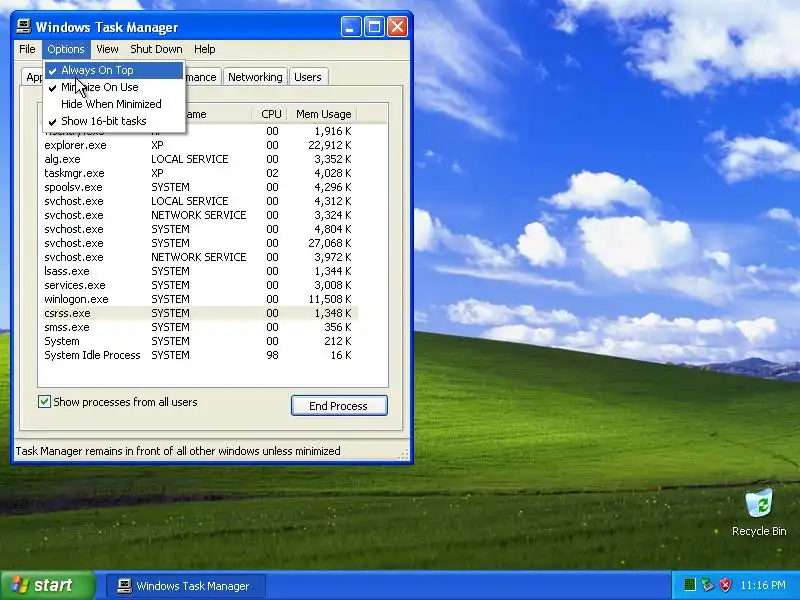
Task: Open the Help menu
Action: pyautogui.click(x=205, y=49)
